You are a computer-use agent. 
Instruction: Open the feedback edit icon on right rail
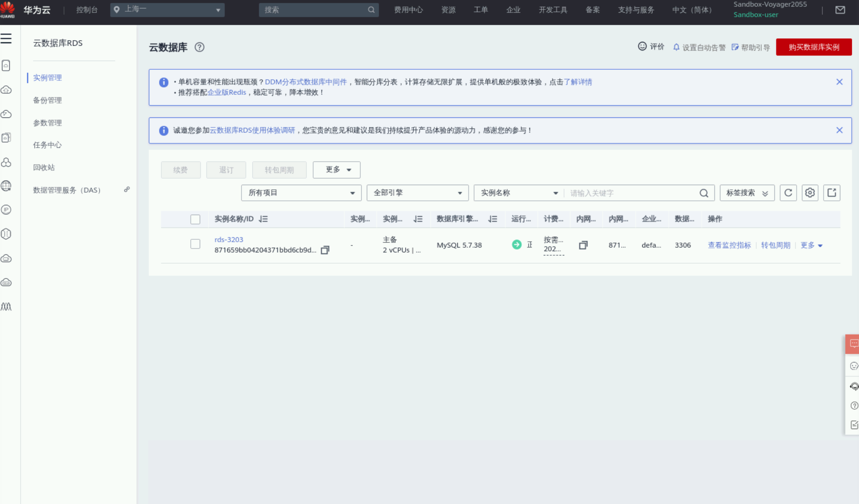click(854, 425)
